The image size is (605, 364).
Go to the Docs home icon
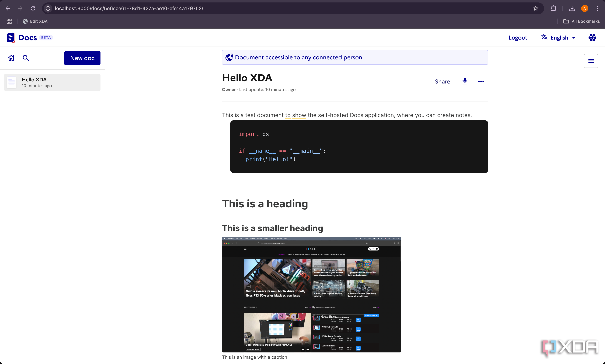tap(11, 58)
